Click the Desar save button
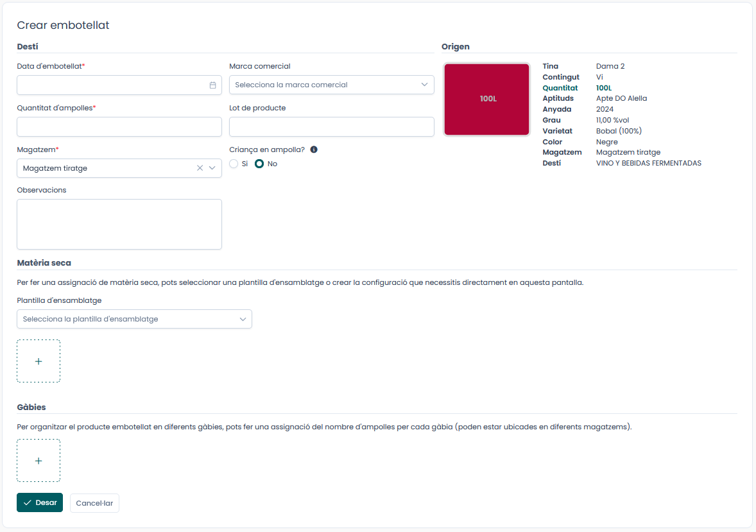Screen dimensions: 756x532 (40, 502)
